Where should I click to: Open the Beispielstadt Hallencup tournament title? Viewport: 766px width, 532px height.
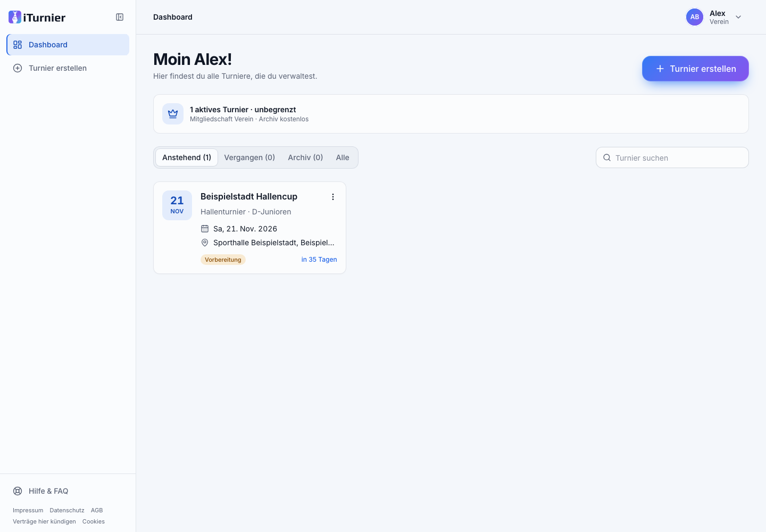(x=249, y=196)
